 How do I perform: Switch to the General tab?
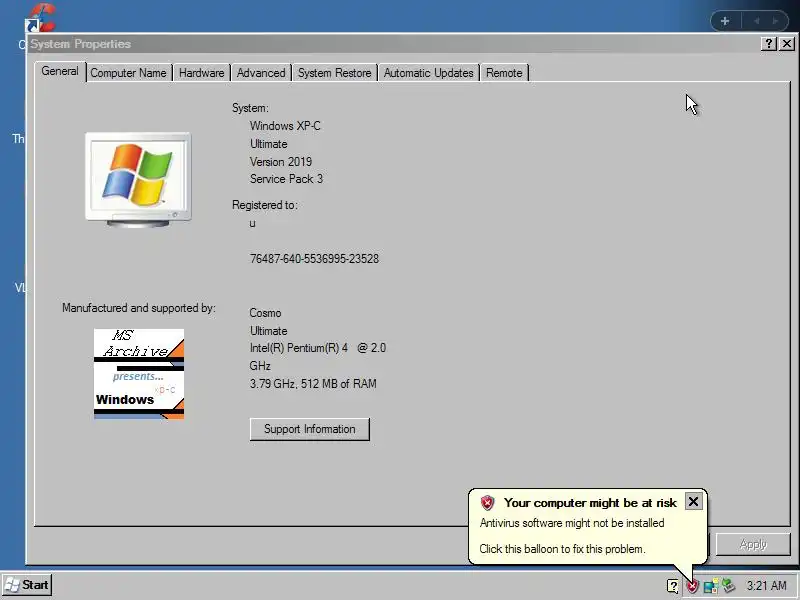[x=60, y=71]
